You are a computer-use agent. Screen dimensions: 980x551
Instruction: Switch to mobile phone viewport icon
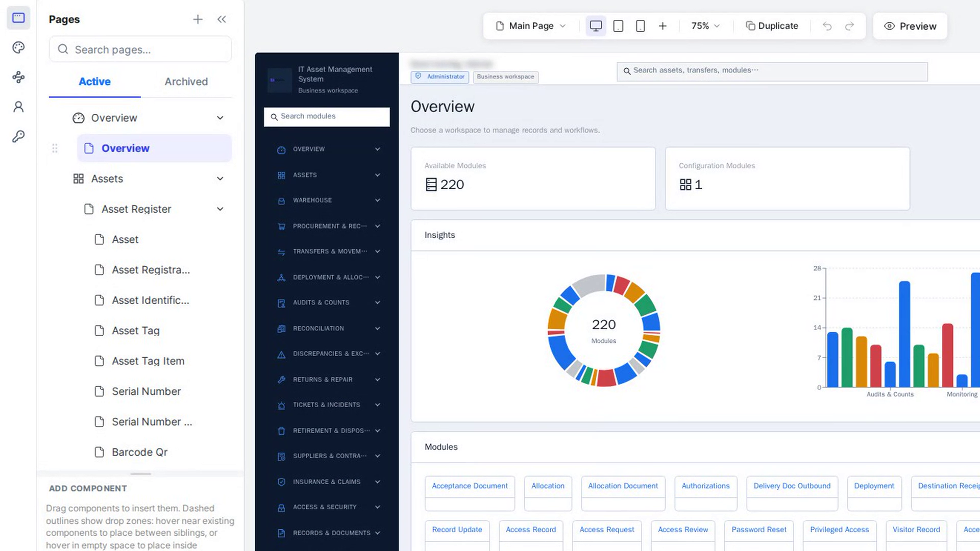point(640,26)
